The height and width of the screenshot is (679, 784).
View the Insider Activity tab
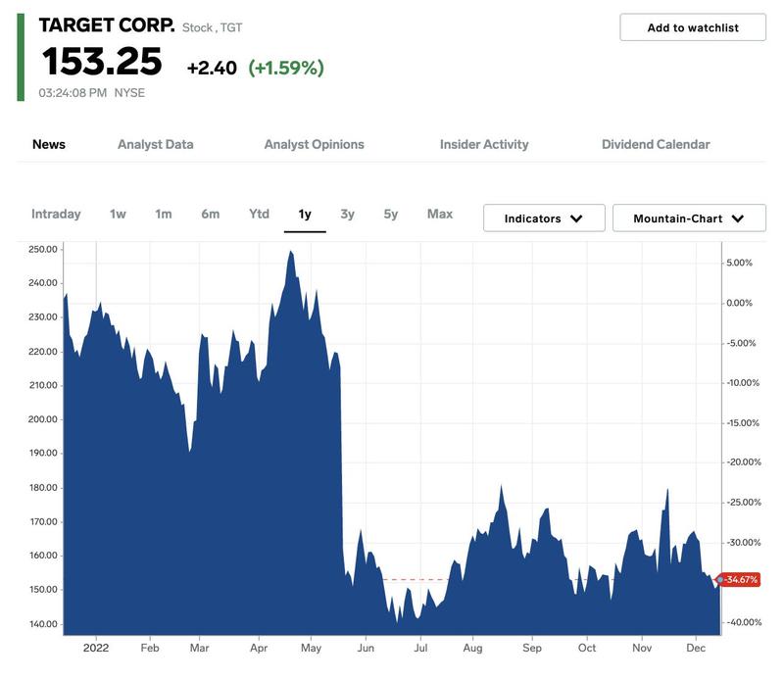click(x=484, y=144)
